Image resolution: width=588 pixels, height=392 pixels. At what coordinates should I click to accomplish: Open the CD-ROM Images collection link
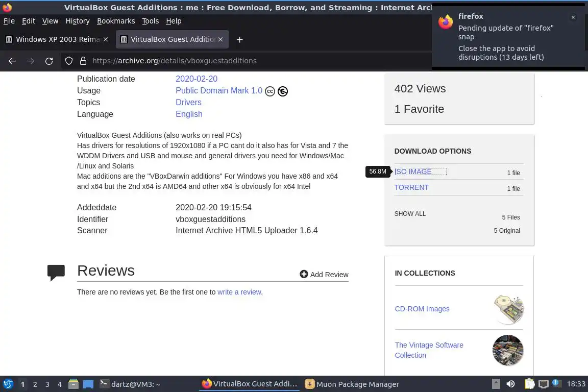pyautogui.click(x=422, y=309)
